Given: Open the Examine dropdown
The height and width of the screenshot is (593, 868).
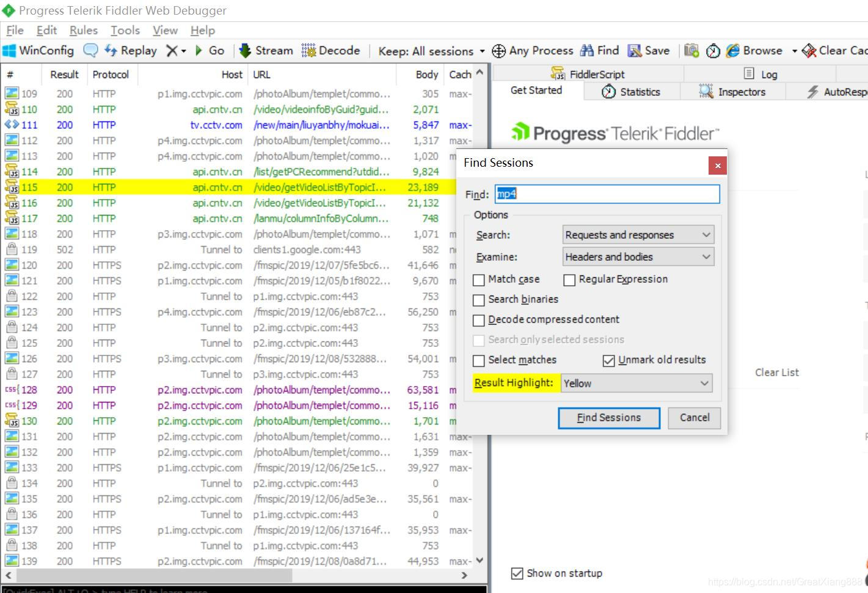Looking at the screenshot, I should tap(638, 257).
